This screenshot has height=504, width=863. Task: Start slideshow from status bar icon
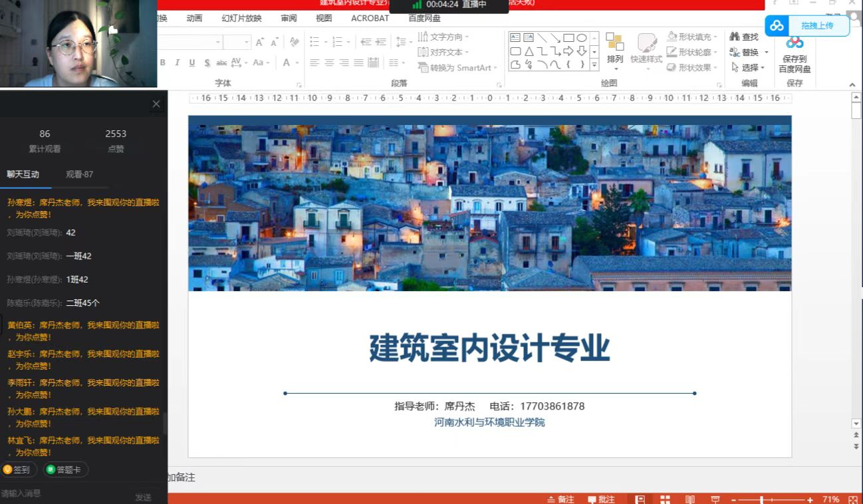[x=715, y=499]
